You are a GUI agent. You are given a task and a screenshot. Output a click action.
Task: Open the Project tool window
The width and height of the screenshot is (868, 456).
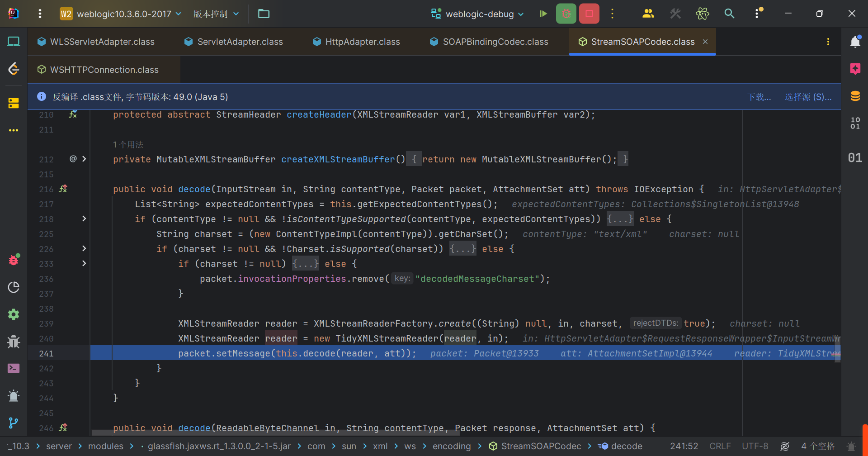point(14,42)
